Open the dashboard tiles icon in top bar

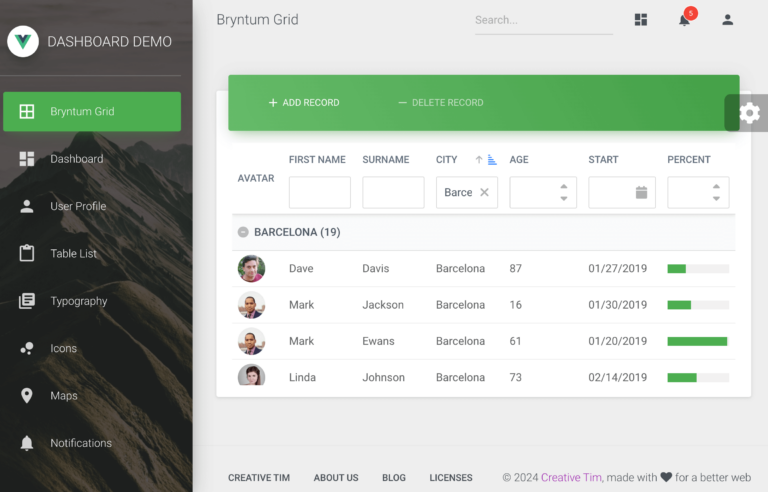coord(641,20)
